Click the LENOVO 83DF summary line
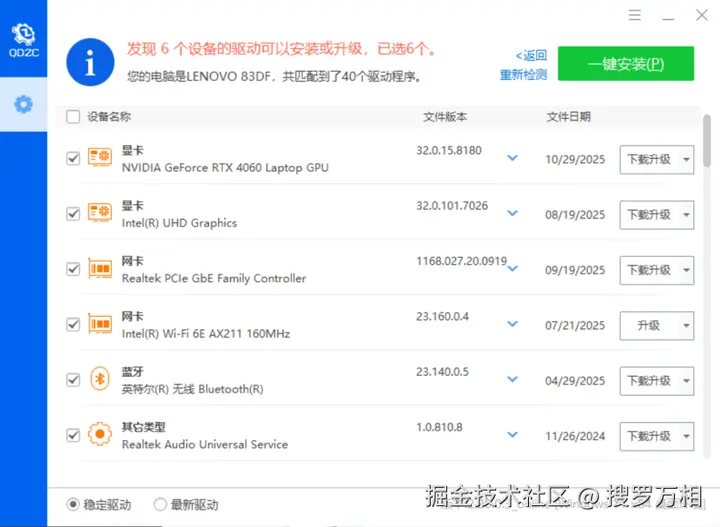 (x=274, y=76)
